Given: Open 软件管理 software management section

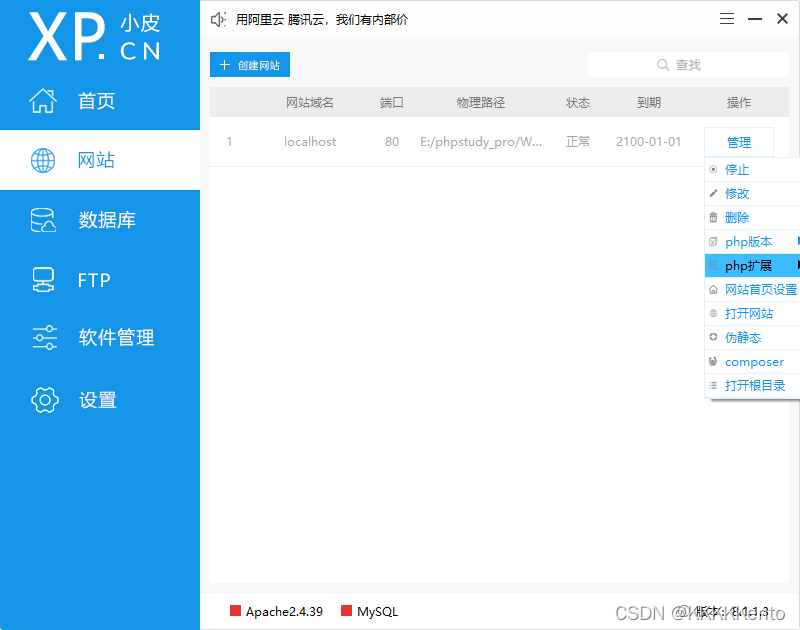Looking at the screenshot, I should pyautogui.click(x=100, y=338).
